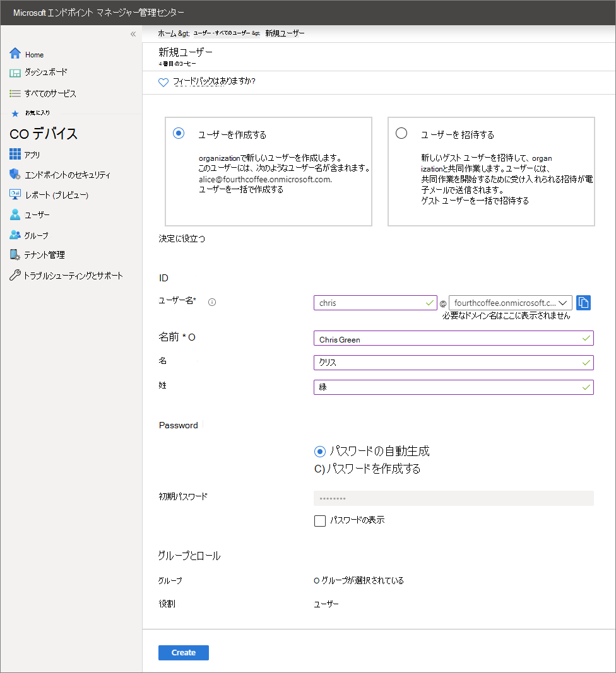Select デバイス in the sidebar
Screen dimensions: 616x673
click(44, 134)
